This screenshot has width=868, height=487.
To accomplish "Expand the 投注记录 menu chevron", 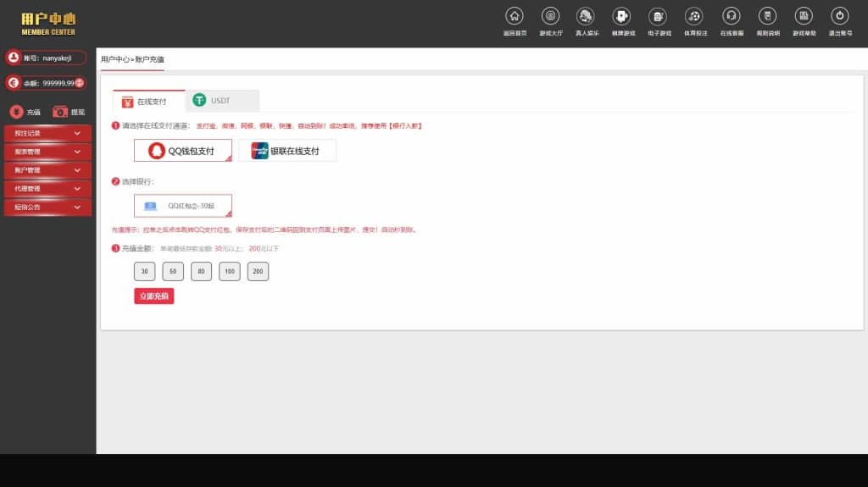I will [x=77, y=133].
